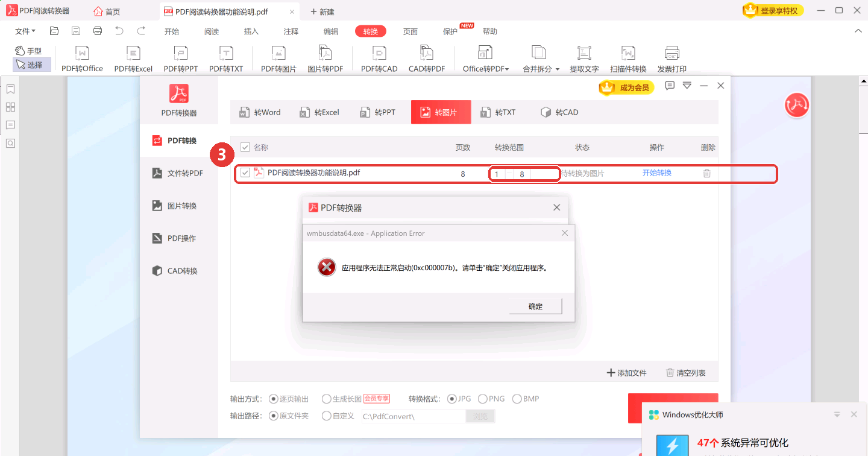This screenshot has width=868, height=456.
Task: Open the PDF转PPT tool
Action: click(x=181, y=59)
